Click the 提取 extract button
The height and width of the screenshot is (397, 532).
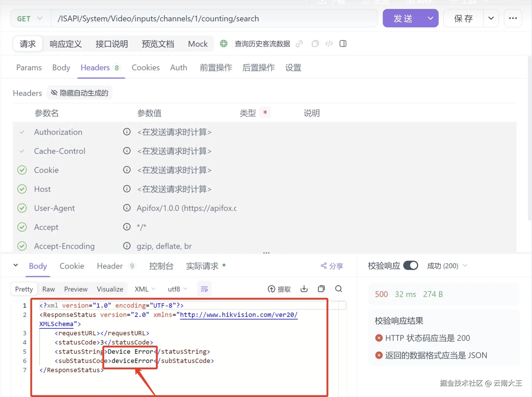pyautogui.click(x=279, y=289)
